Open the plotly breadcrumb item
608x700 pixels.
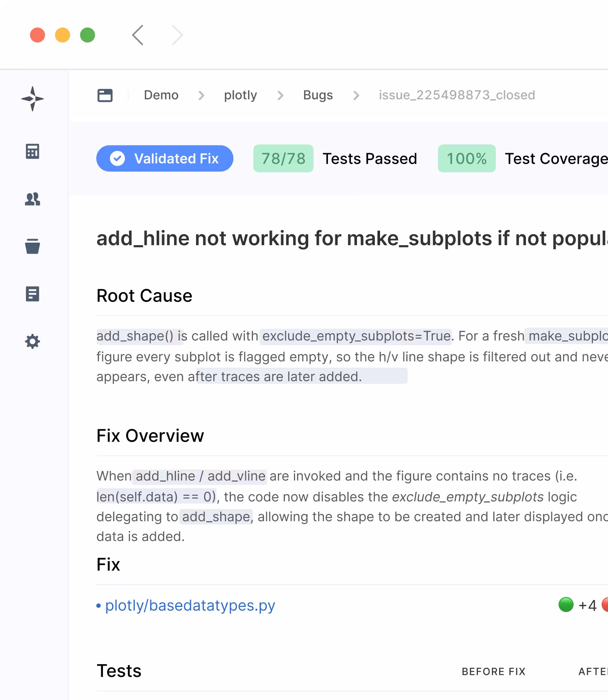pyautogui.click(x=240, y=95)
